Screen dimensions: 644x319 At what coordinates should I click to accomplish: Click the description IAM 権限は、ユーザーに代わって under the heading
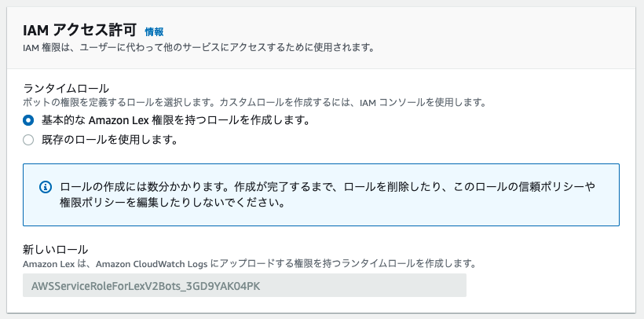(199, 48)
